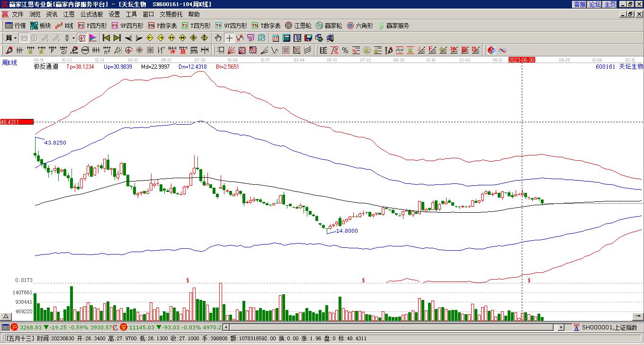Open the 文件 menu
Image resolution: width=644 pixels, height=345 pixels.
click(18, 15)
